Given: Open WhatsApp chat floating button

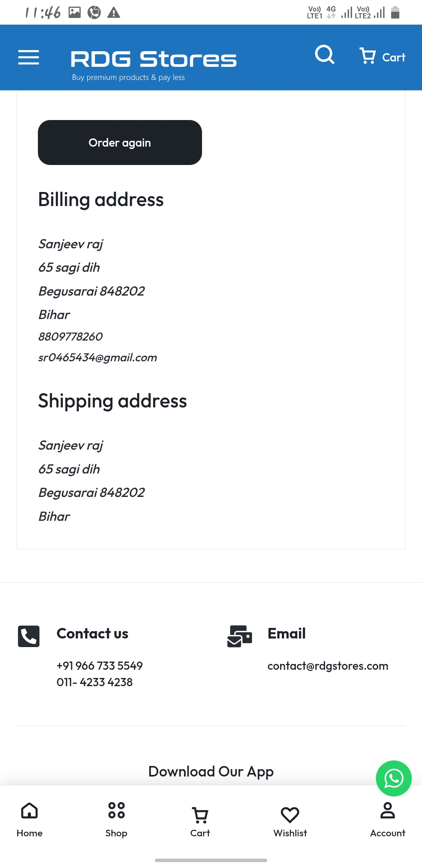Looking at the screenshot, I should 394,778.
